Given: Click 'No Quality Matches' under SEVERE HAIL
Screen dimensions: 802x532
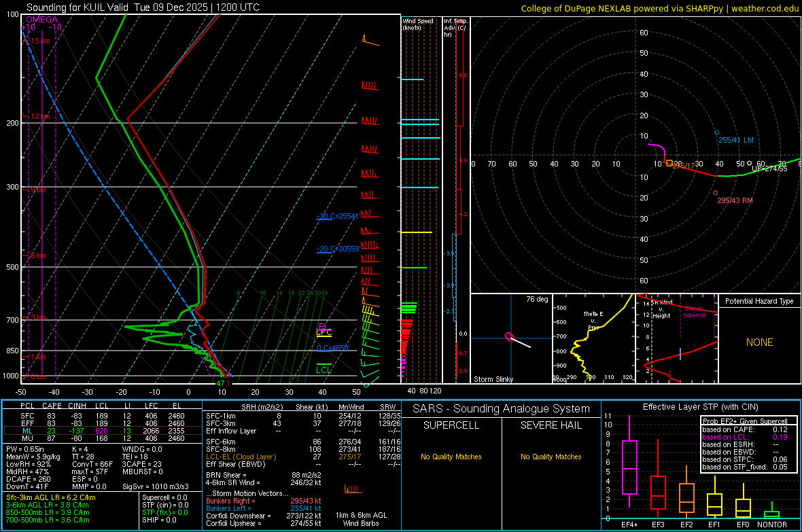Looking at the screenshot, I should coord(551,457).
